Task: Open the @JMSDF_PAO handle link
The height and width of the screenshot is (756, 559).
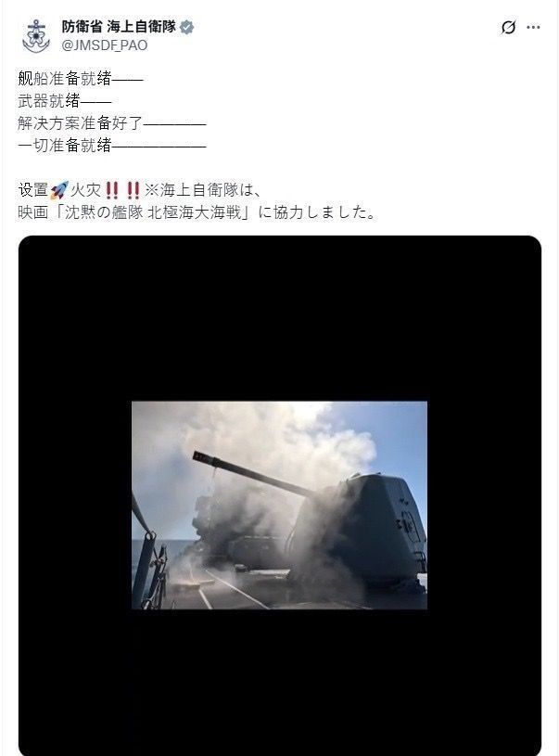Action: click(105, 45)
